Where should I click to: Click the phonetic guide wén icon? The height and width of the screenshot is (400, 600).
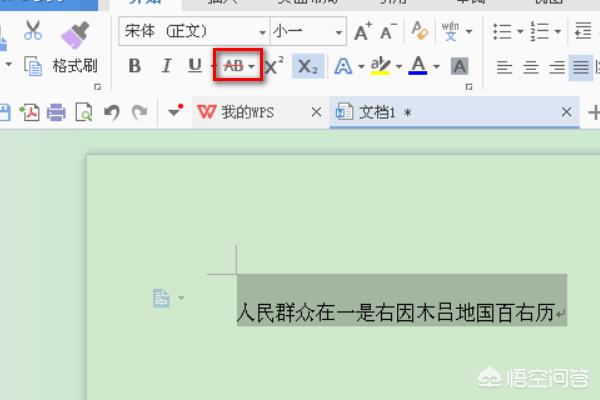coord(450,31)
